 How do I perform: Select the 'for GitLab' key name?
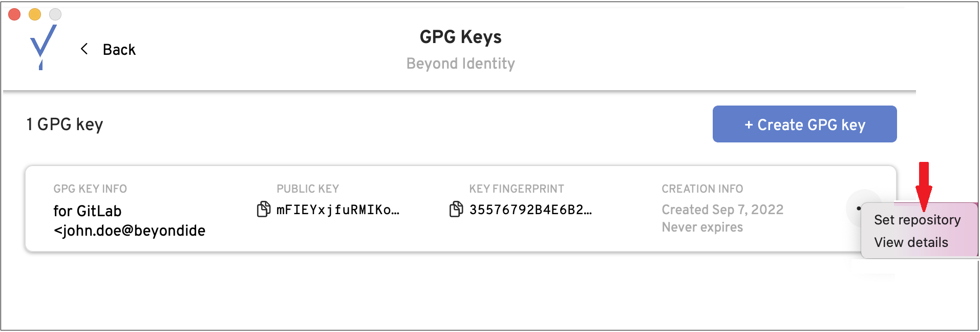pos(88,211)
